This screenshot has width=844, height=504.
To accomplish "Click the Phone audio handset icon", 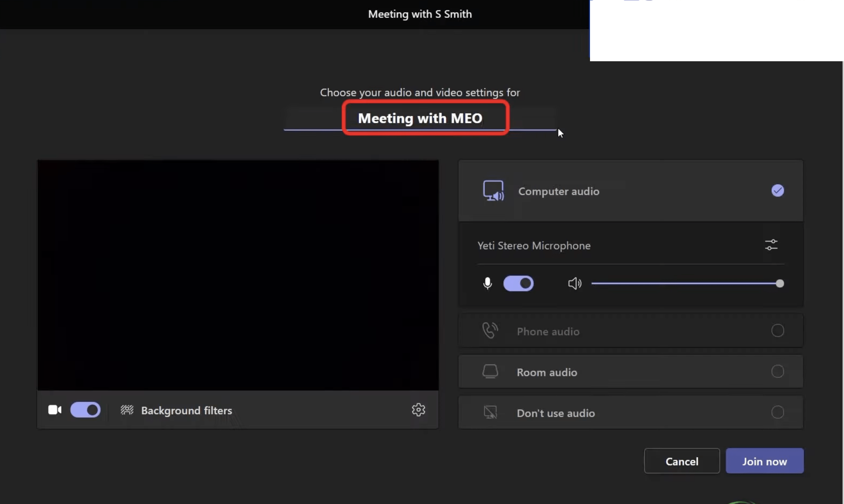I will click(x=490, y=331).
